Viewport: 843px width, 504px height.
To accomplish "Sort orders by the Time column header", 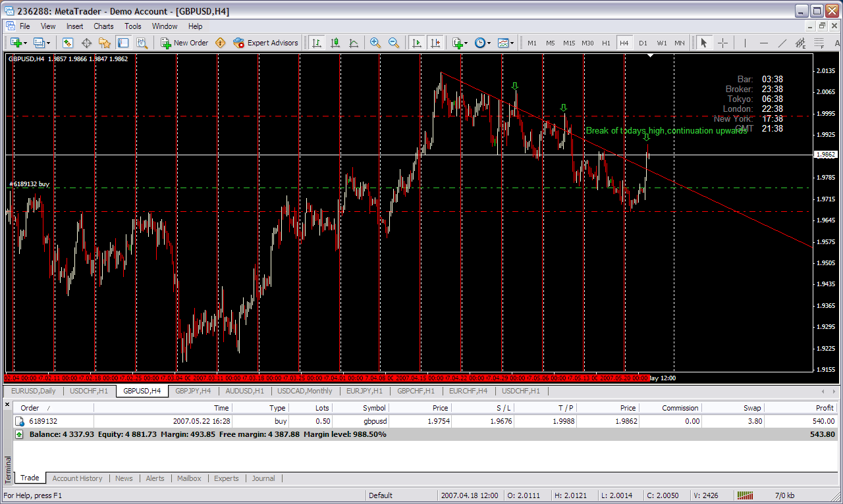I will click(x=163, y=408).
